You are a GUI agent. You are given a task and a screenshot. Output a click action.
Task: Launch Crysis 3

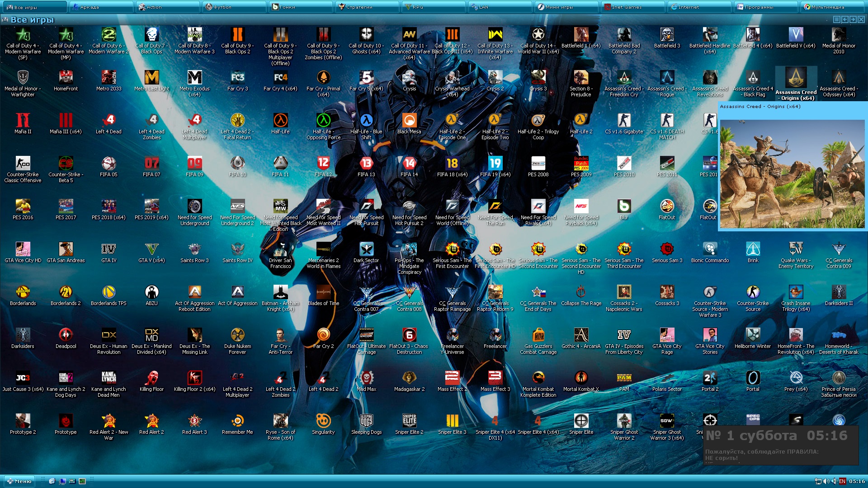(538, 81)
